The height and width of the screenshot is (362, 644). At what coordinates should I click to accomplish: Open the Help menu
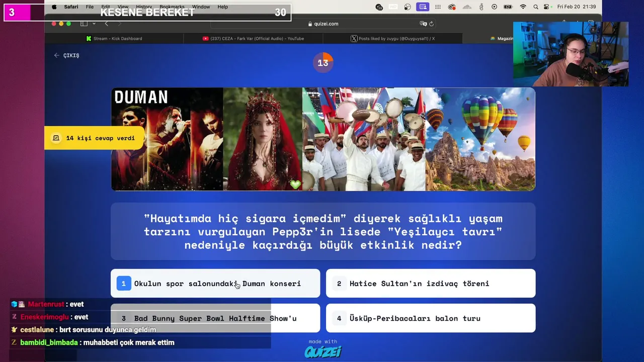223,7
